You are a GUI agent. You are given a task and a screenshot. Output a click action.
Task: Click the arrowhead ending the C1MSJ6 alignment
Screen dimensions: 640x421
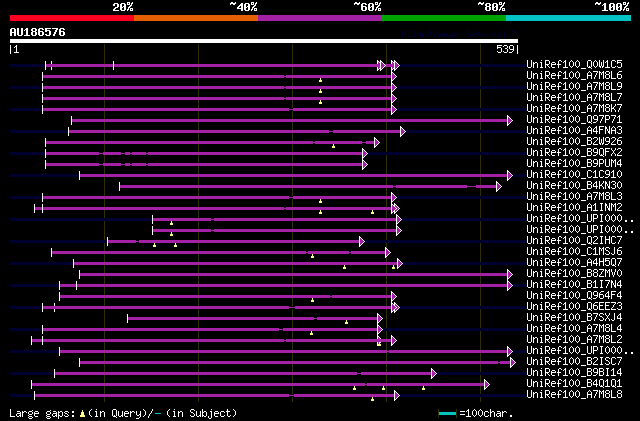[388, 252]
